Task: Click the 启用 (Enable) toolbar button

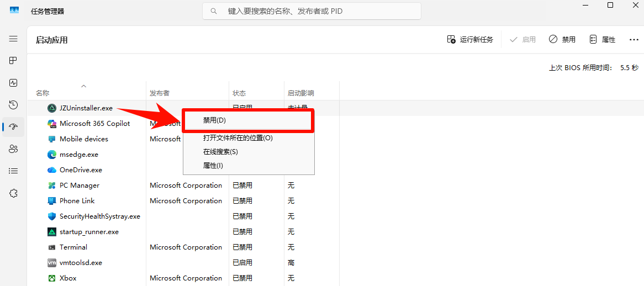Action: point(522,39)
